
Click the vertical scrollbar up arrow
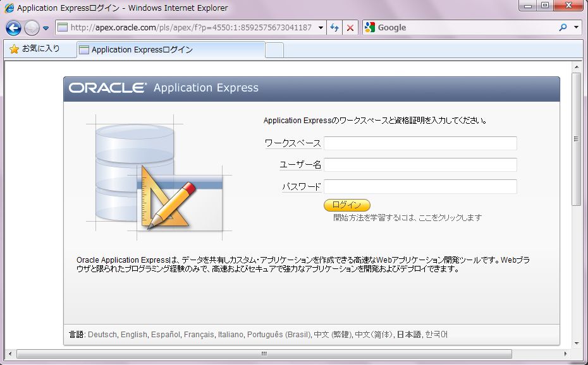tap(577, 67)
